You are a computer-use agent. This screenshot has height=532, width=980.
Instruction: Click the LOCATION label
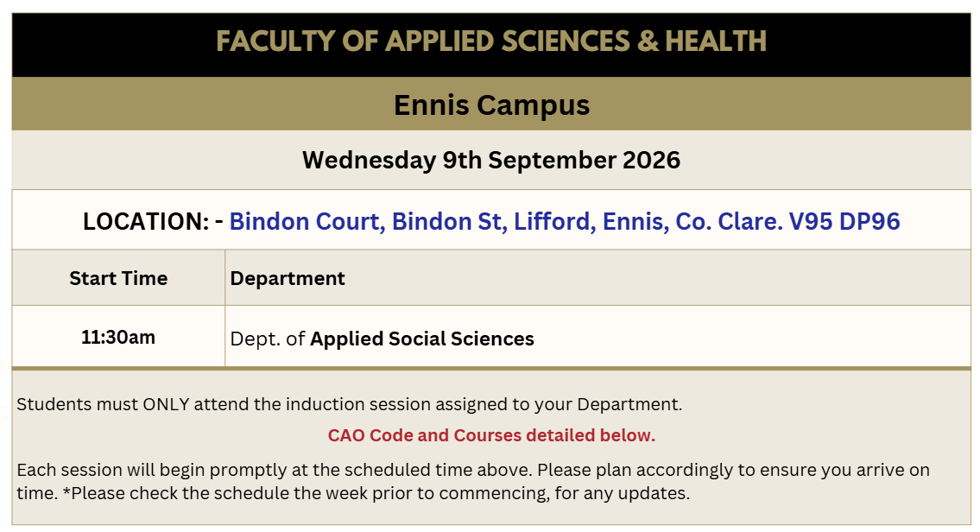(x=146, y=221)
